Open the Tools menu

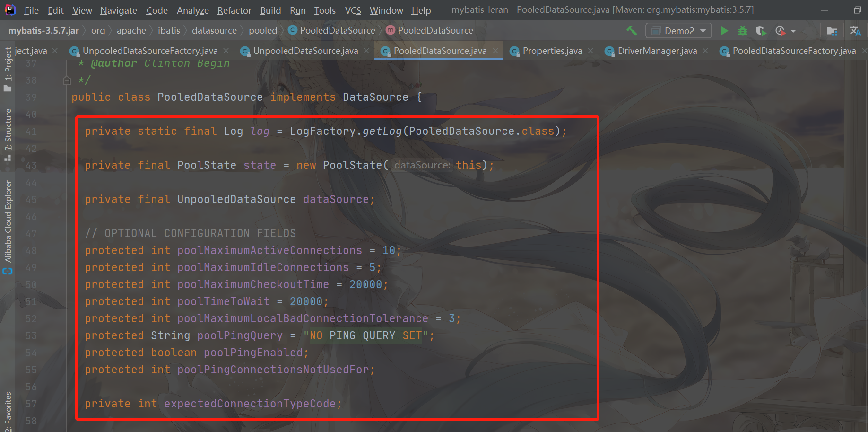tap(325, 10)
